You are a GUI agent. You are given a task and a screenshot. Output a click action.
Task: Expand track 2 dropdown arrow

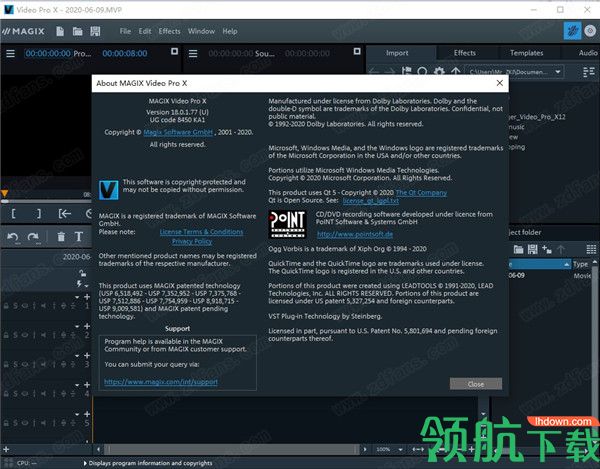77,326
